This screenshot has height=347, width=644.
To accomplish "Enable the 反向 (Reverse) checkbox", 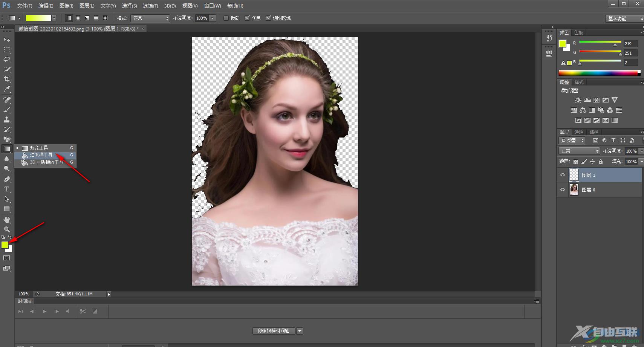I will tap(226, 18).
